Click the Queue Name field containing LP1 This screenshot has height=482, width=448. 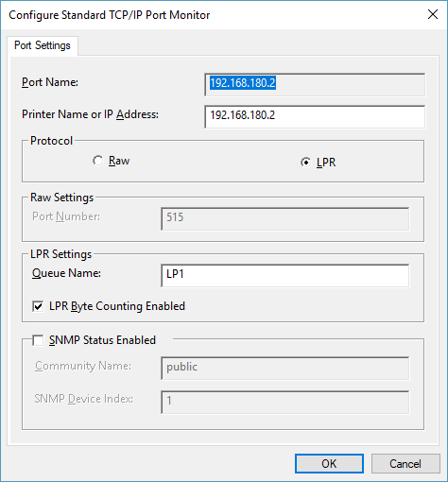click(285, 275)
